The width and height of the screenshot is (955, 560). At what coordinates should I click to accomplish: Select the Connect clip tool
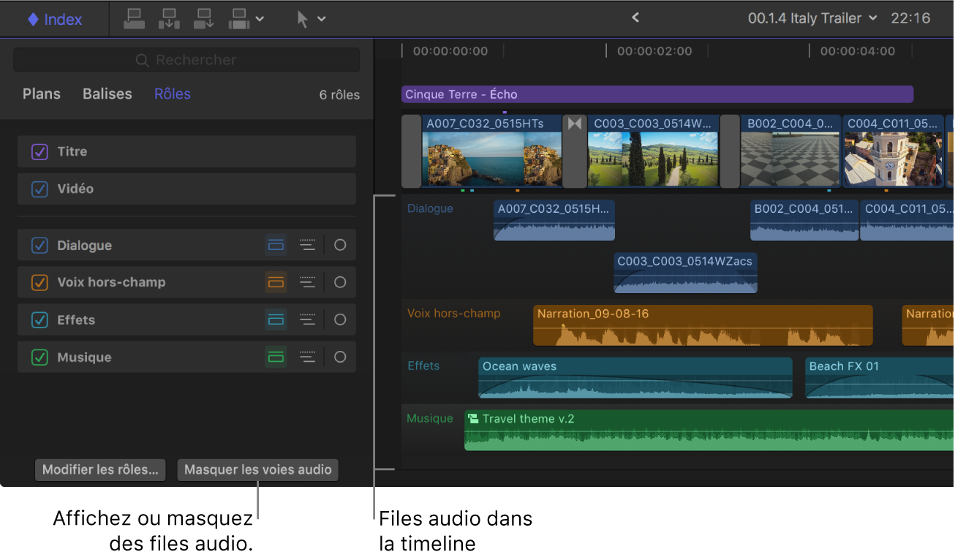(134, 18)
